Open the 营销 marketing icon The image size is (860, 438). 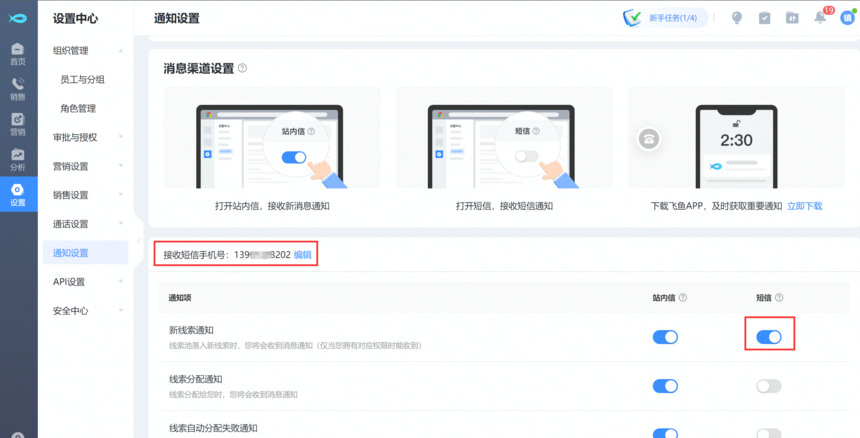click(x=18, y=124)
